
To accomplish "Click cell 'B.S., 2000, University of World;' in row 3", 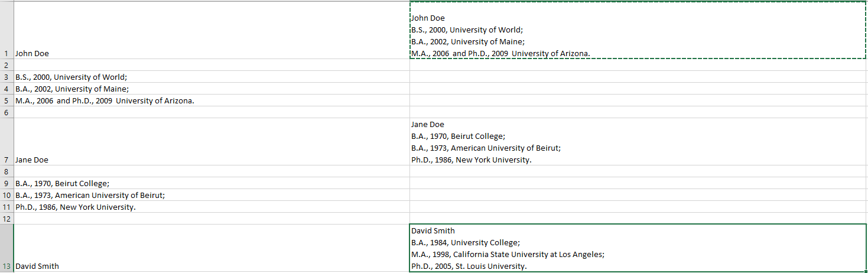I will (x=212, y=77).
